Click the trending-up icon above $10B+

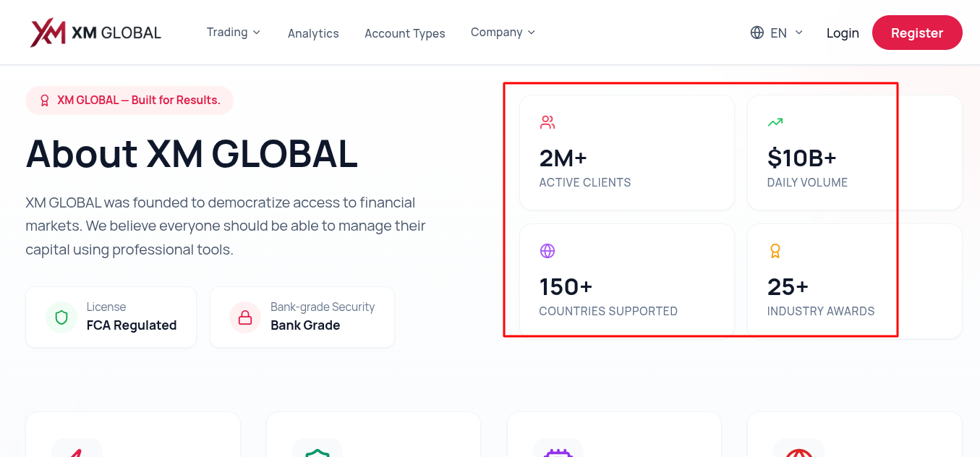point(775,122)
